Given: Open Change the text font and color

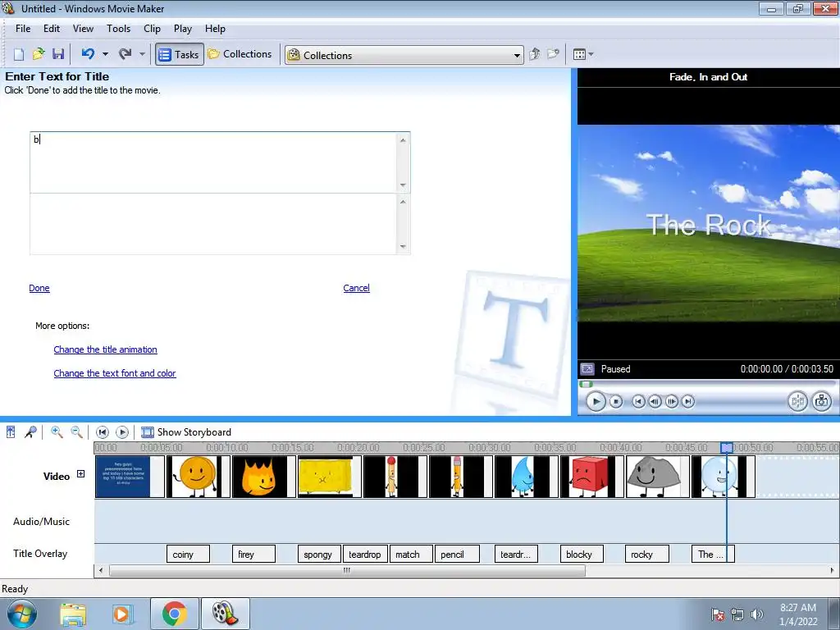Looking at the screenshot, I should (115, 373).
